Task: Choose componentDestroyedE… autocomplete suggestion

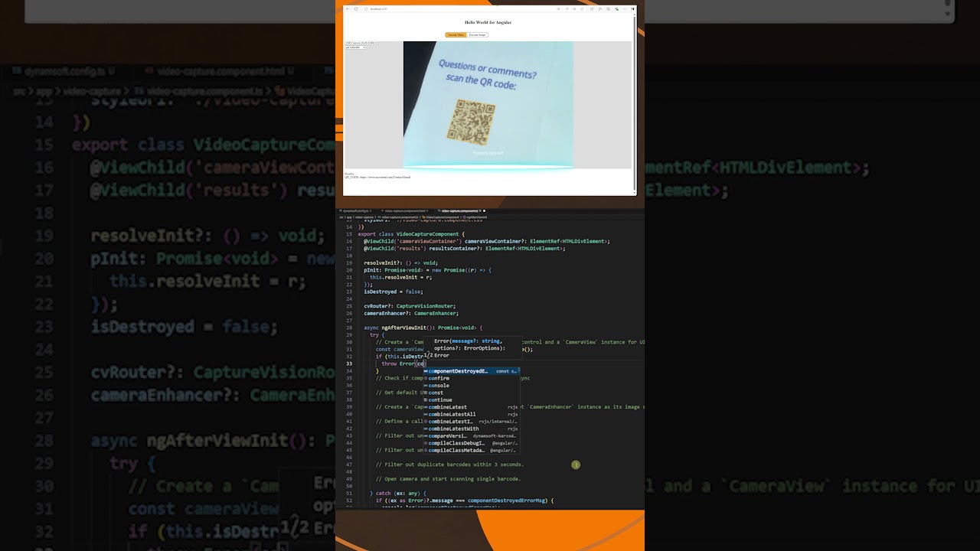Action: 472,371
